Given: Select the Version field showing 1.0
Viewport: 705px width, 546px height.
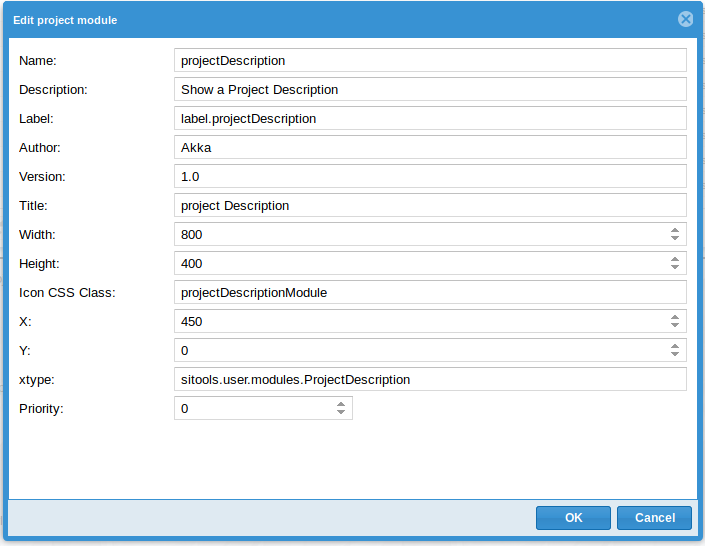Looking at the screenshot, I should click(x=430, y=176).
